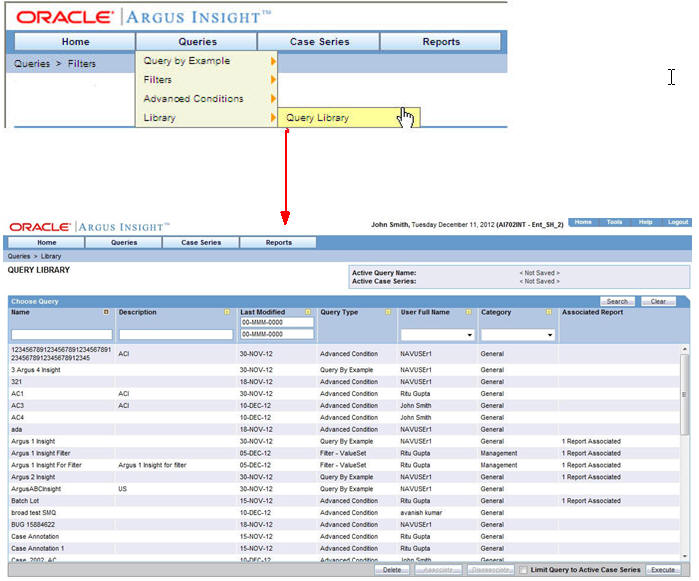Viewport: 699px width, 581px height.
Task: Click sort icon beside Last Modified header
Action: pyautogui.click(x=308, y=312)
